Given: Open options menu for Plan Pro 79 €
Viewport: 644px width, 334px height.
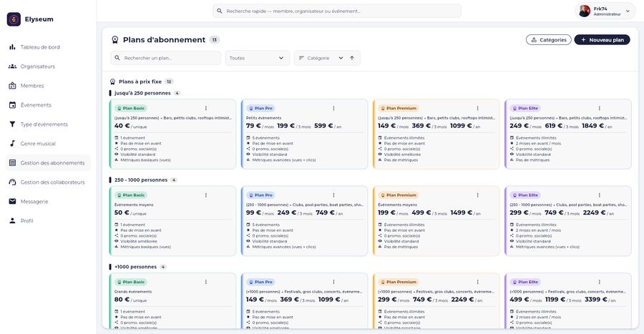Looking at the screenshot, I should [x=333, y=108].
